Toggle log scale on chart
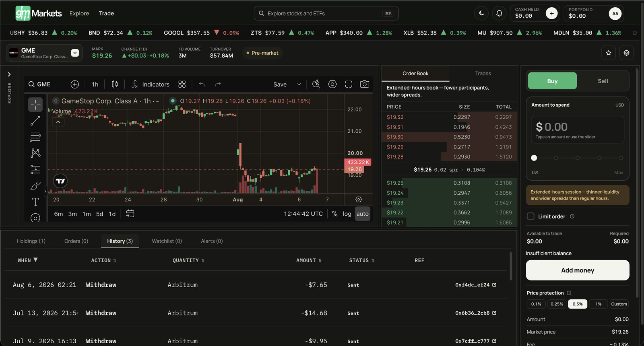Viewport: 644px width, 346px height. coord(347,214)
